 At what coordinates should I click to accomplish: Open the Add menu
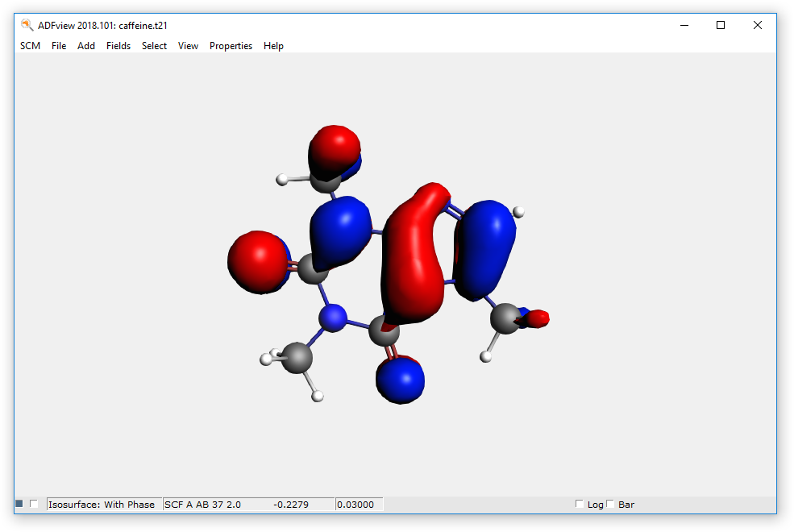click(x=86, y=46)
